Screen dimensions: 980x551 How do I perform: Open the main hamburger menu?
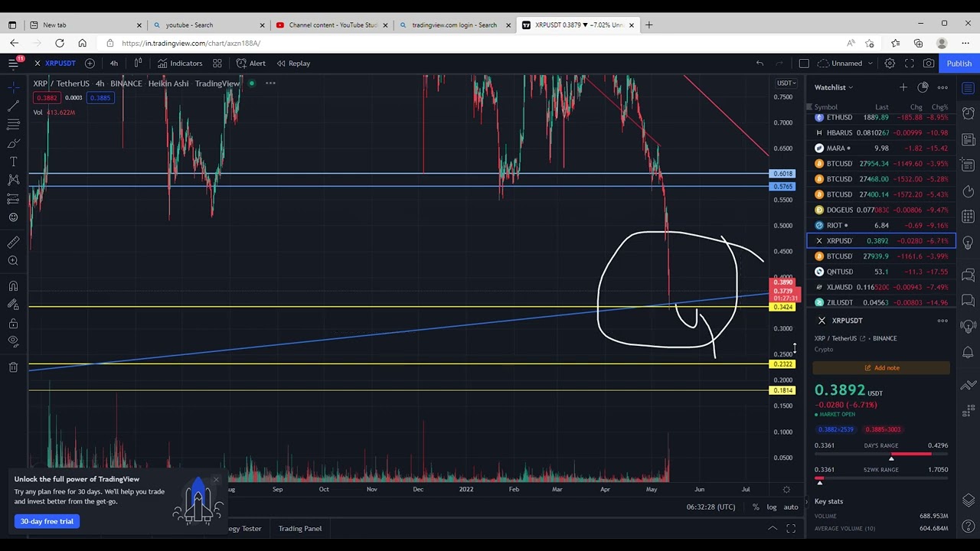[13, 64]
